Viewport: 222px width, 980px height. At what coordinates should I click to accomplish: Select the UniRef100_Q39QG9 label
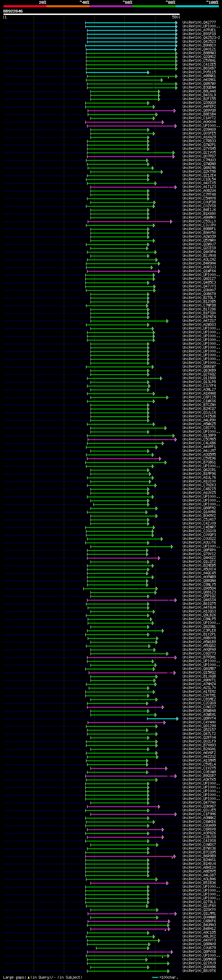(x=199, y=103)
